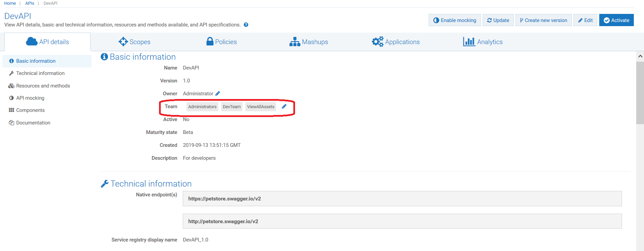
Task: Click the API mocking half-circle icon
Action: click(x=12, y=98)
